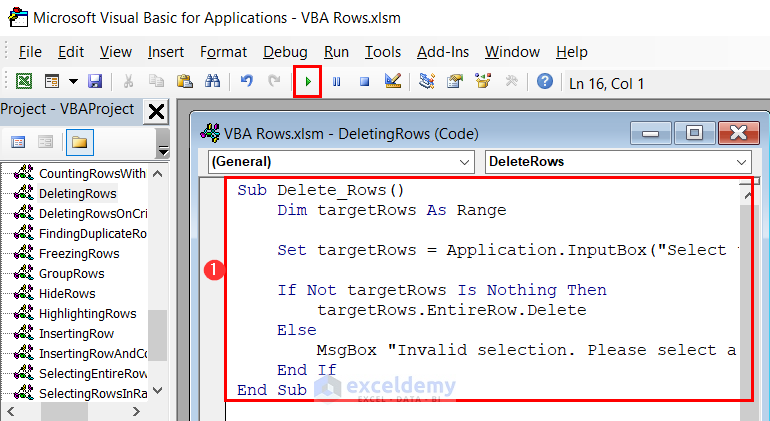Screen dimensions: 770x421
Task: Click the Dim targetRows As Range line
Action: click(x=391, y=210)
